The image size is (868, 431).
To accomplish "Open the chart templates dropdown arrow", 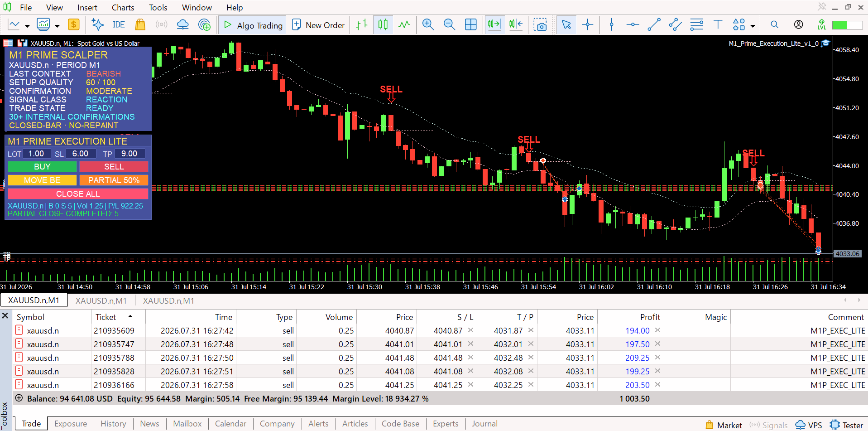I will pos(27,26).
